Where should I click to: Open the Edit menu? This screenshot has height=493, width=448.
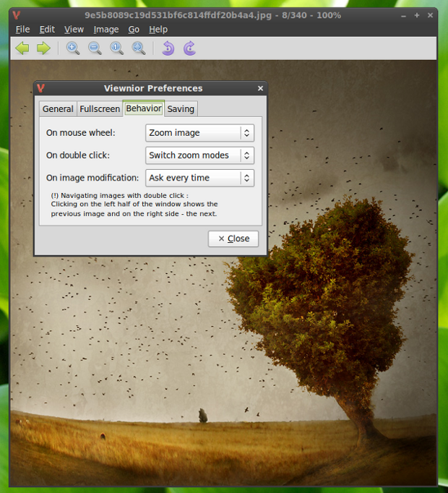point(47,30)
